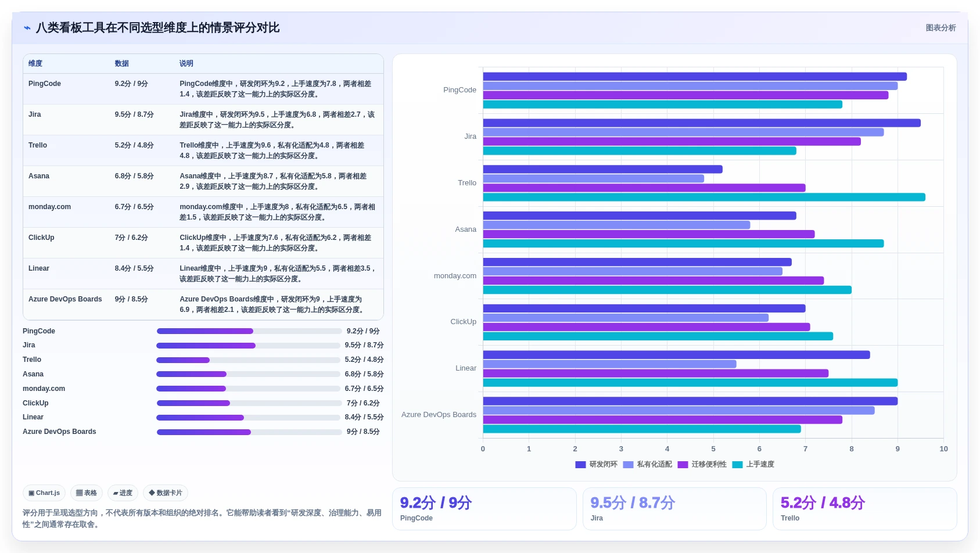Click the Asana table row name
The width and height of the screenshot is (980, 553).
39,176
